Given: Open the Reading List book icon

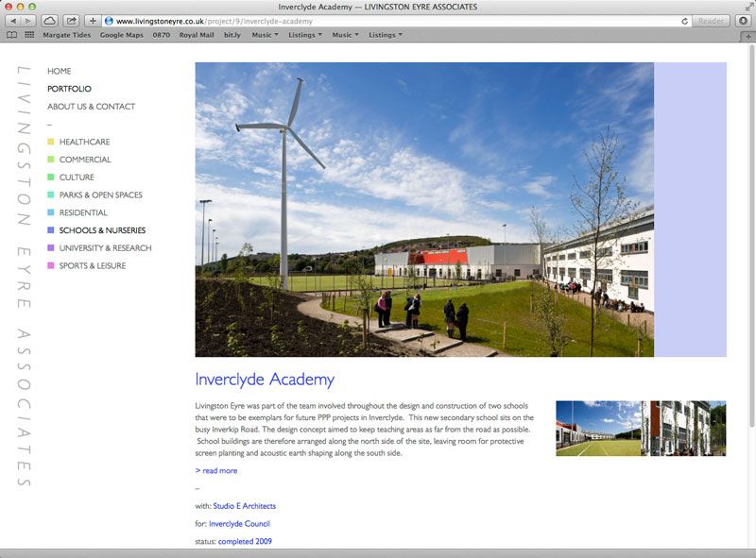Looking at the screenshot, I should [11, 35].
